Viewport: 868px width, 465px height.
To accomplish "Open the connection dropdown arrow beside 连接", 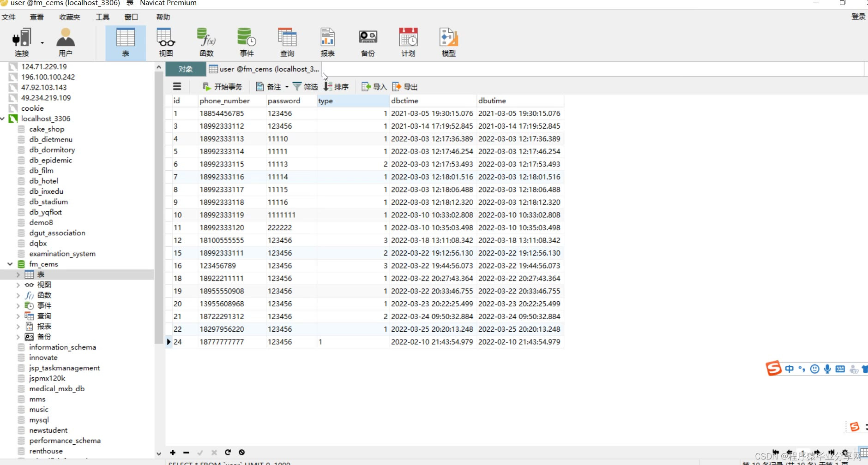I will tap(42, 43).
